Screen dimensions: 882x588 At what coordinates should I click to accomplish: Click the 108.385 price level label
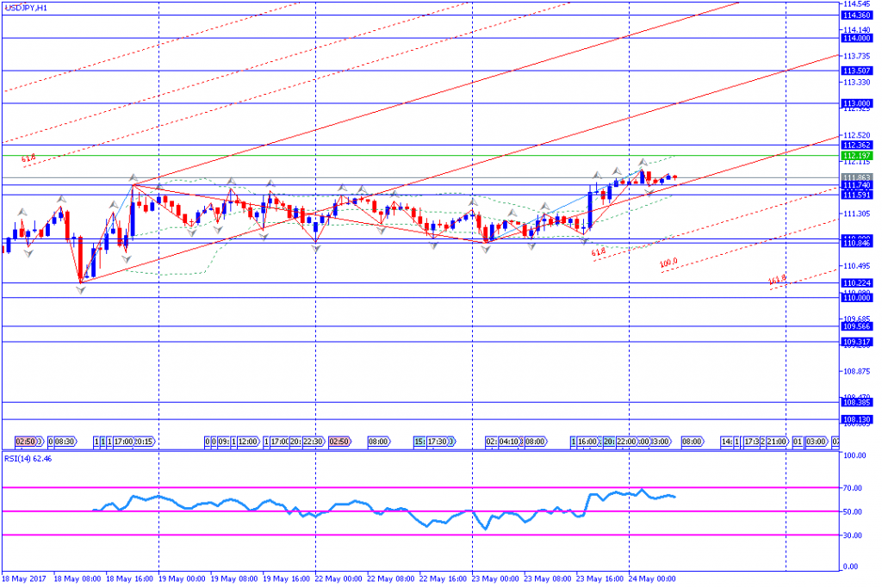click(x=857, y=403)
